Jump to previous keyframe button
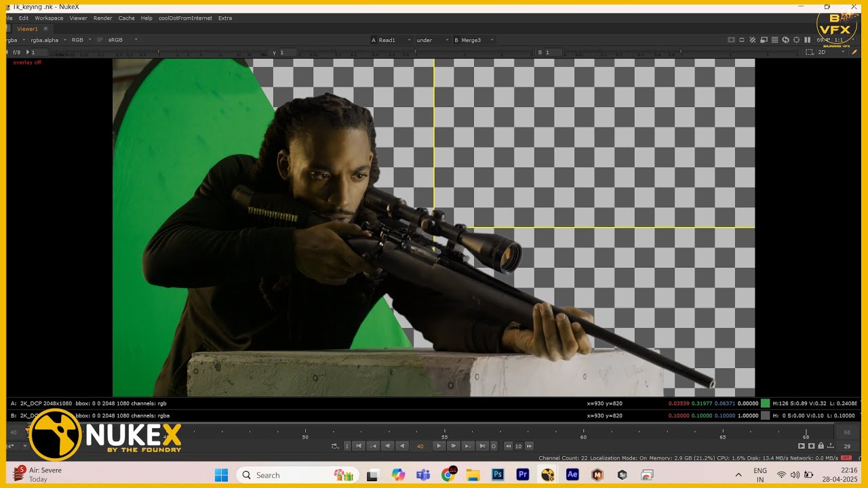The width and height of the screenshot is (868, 488). click(373, 446)
